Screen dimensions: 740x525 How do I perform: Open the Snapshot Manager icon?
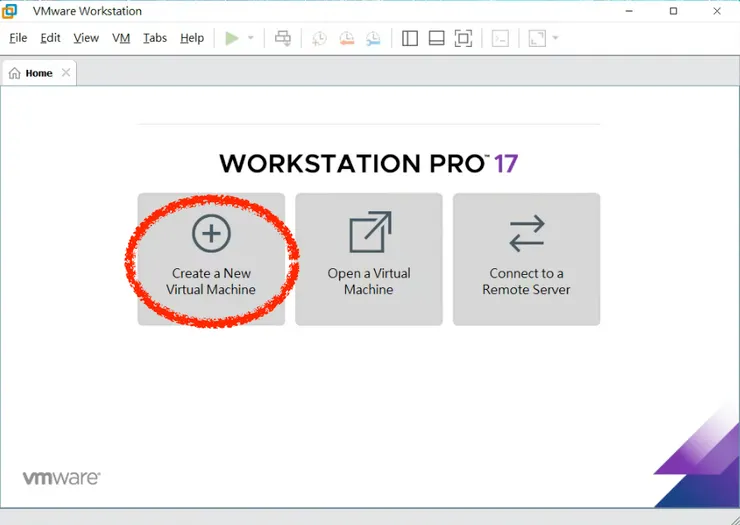click(x=373, y=38)
